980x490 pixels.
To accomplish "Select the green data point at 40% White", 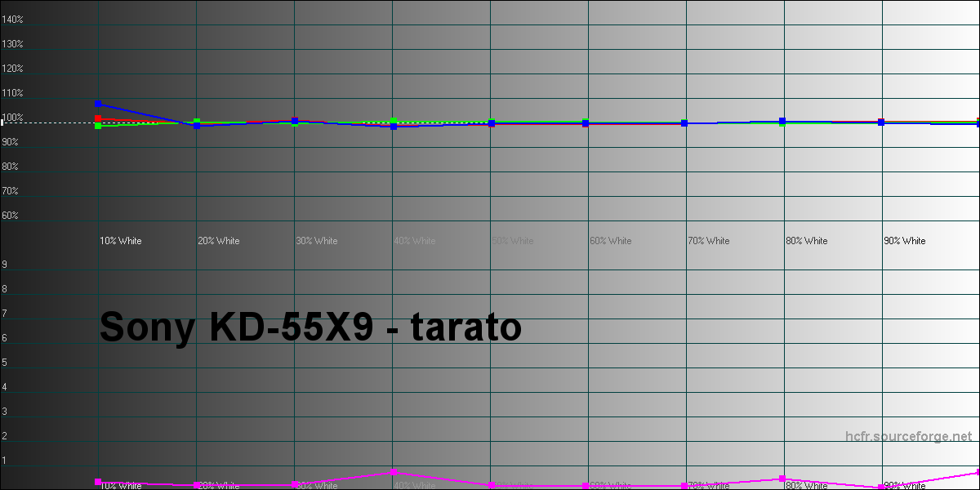I will tap(394, 121).
